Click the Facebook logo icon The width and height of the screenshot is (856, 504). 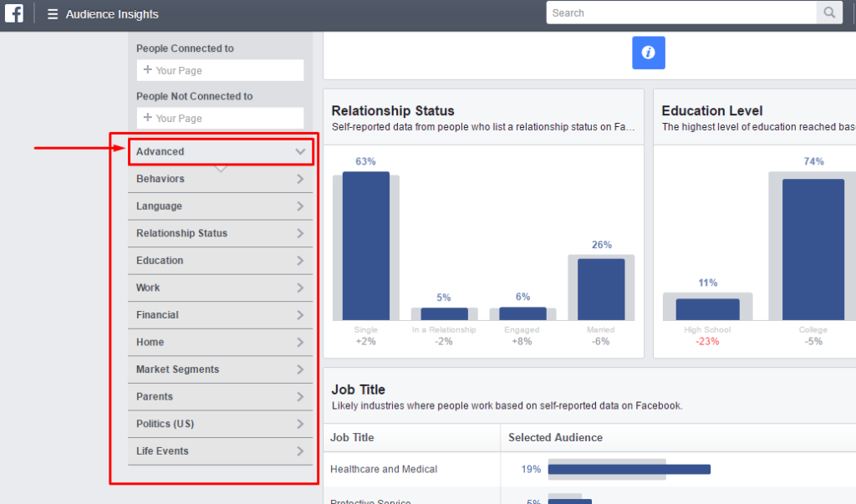tap(14, 13)
